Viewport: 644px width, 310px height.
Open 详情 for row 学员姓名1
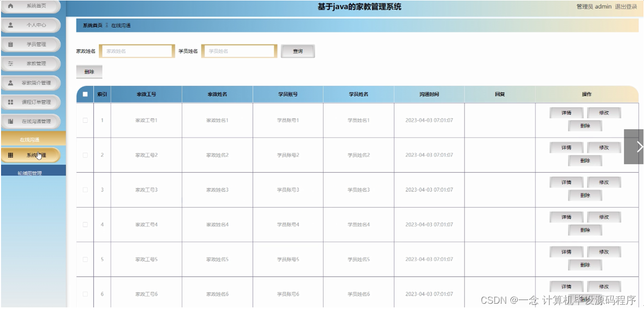(566, 113)
